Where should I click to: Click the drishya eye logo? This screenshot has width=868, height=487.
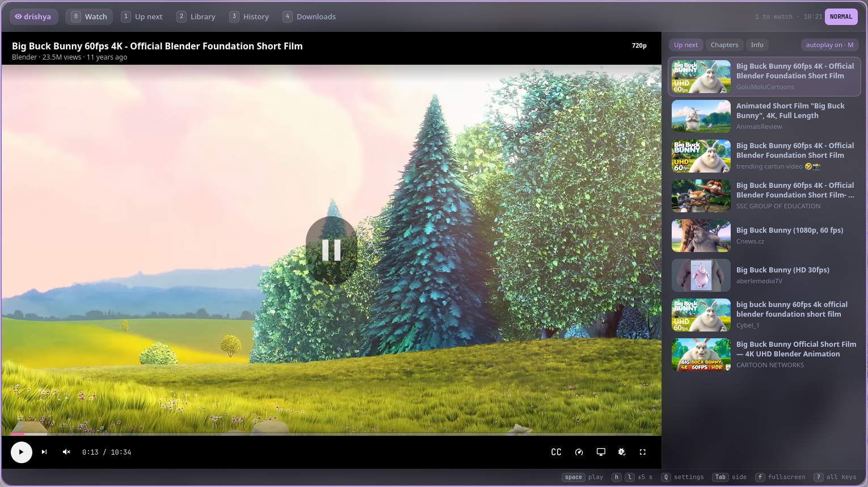[33, 16]
